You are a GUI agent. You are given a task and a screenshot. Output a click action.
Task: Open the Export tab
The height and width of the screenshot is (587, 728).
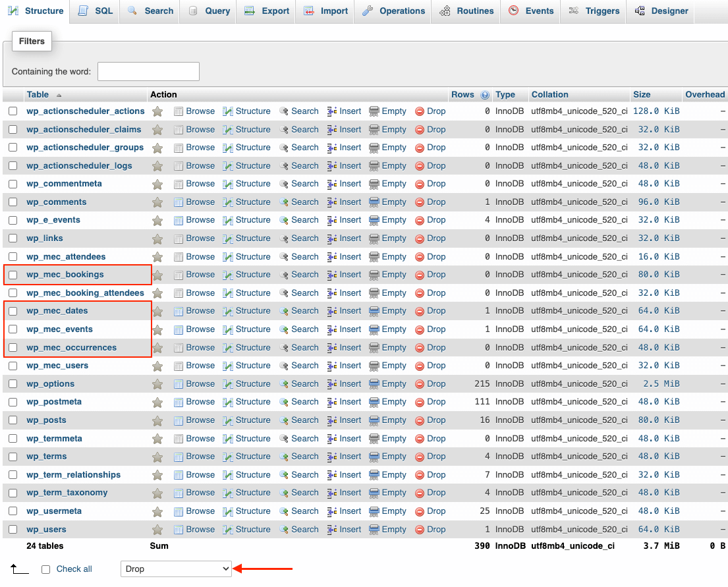(x=267, y=11)
